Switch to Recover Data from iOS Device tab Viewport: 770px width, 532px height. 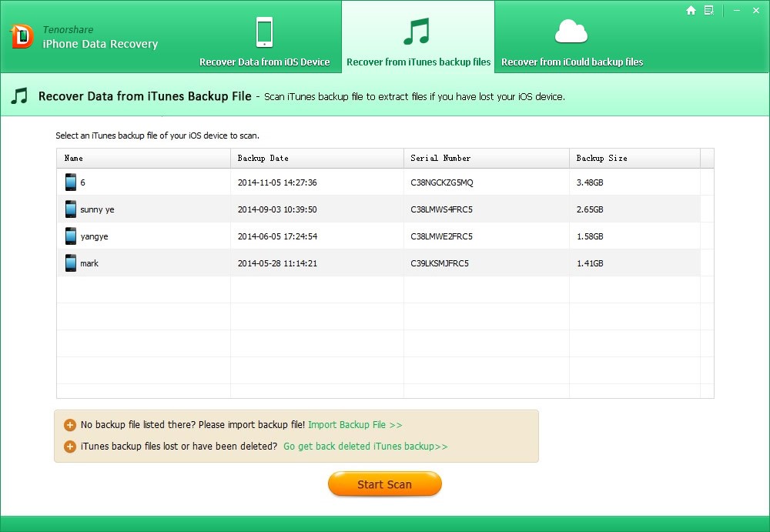(x=264, y=62)
